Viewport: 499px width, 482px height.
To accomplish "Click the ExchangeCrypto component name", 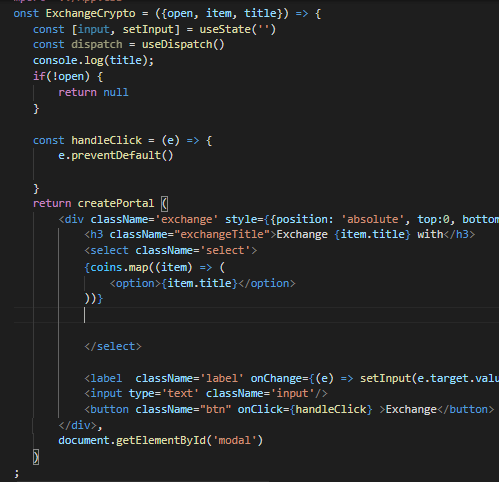I will click(x=90, y=14).
